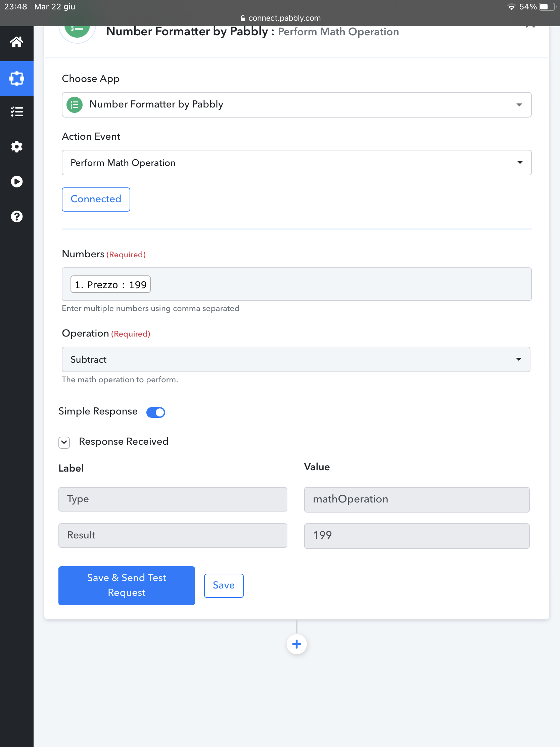Screen dimensions: 560x747
Task: Click the Connected button
Action: click(x=96, y=199)
